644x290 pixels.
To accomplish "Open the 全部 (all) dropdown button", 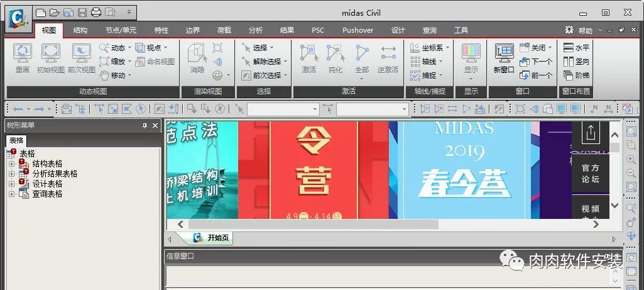I will (362, 62).
